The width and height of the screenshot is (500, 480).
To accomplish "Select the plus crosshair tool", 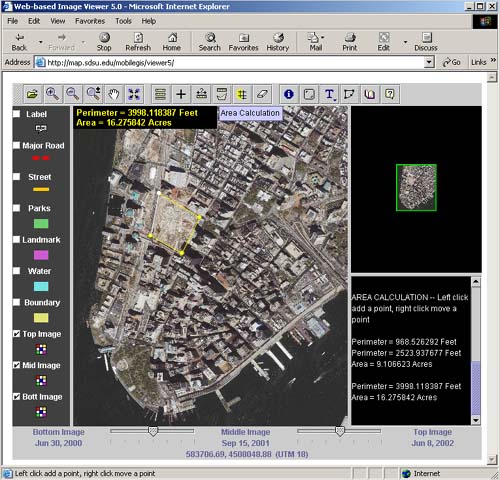I will 181,94.
